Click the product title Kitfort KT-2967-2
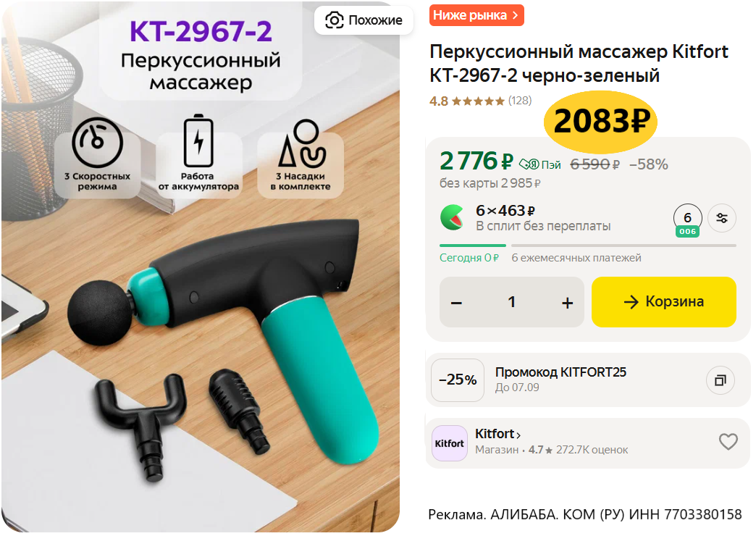 (x=579, y=63)
